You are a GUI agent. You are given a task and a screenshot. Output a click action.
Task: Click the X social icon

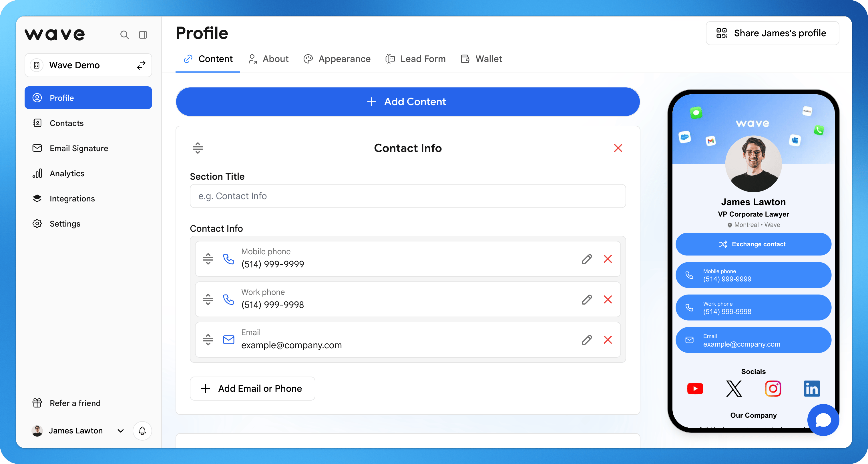point(734,389)
